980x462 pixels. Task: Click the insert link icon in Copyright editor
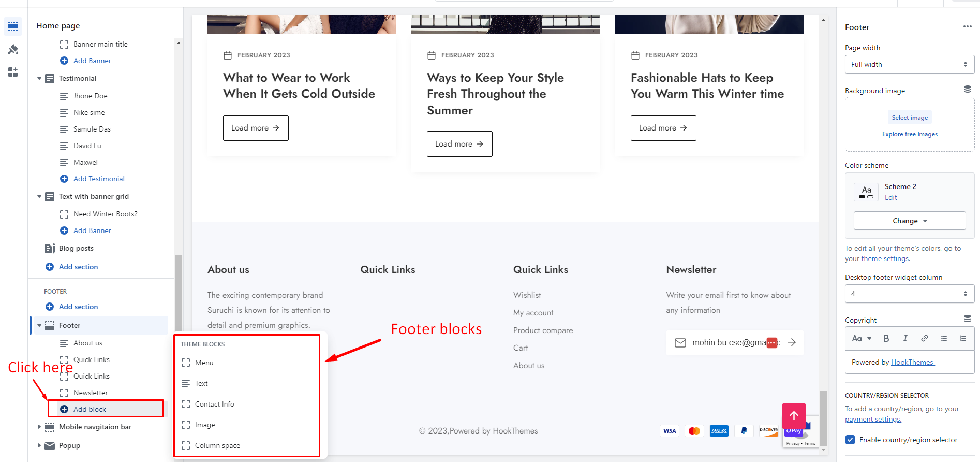924,338
